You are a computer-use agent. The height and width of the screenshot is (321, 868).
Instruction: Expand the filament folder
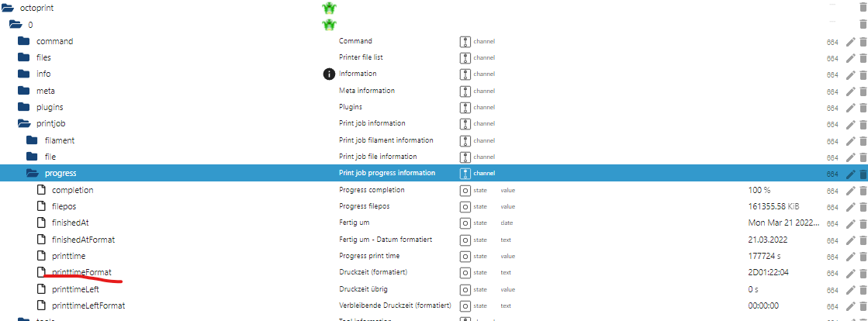pos(32,140)
